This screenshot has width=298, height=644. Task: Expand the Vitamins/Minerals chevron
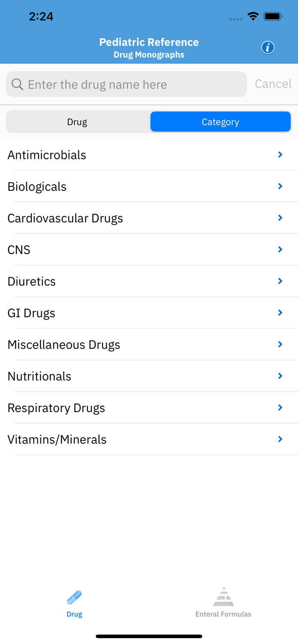[280, 439]
